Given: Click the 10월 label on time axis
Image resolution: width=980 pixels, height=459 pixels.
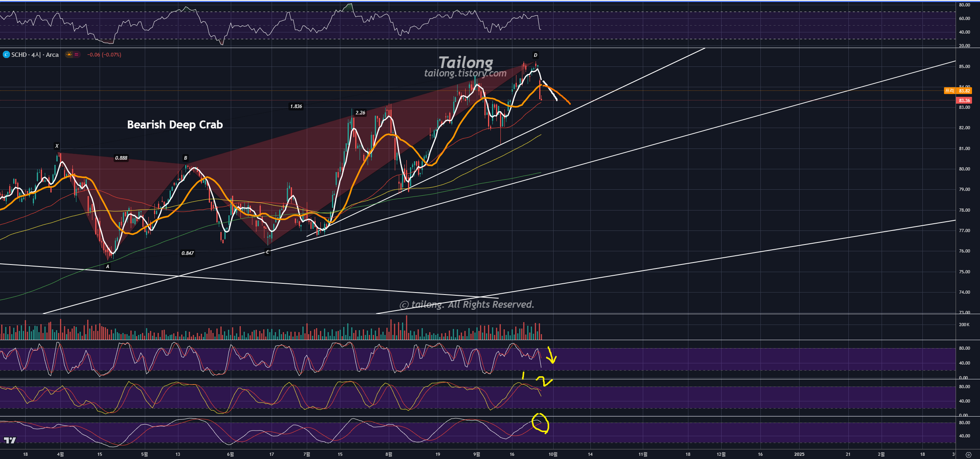Looking at the screenshot, I should [553, 454].
